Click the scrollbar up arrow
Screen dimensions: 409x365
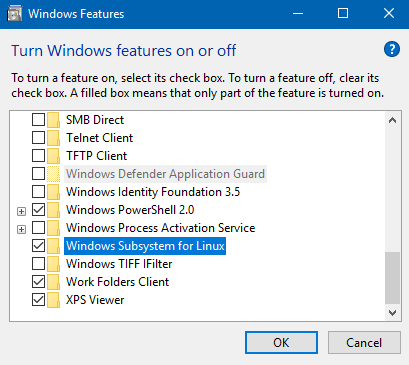click(392, 120)
